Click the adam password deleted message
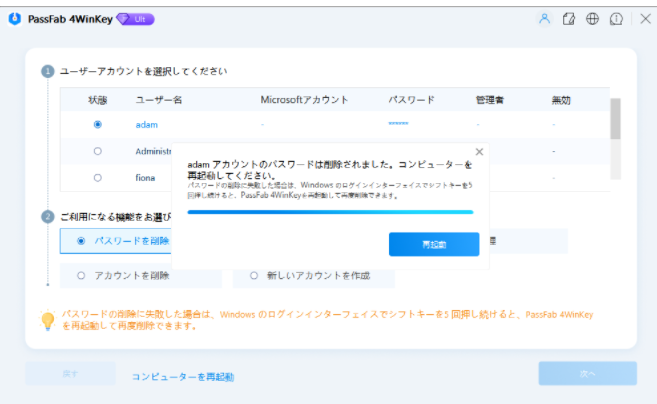 coord(330,170)
